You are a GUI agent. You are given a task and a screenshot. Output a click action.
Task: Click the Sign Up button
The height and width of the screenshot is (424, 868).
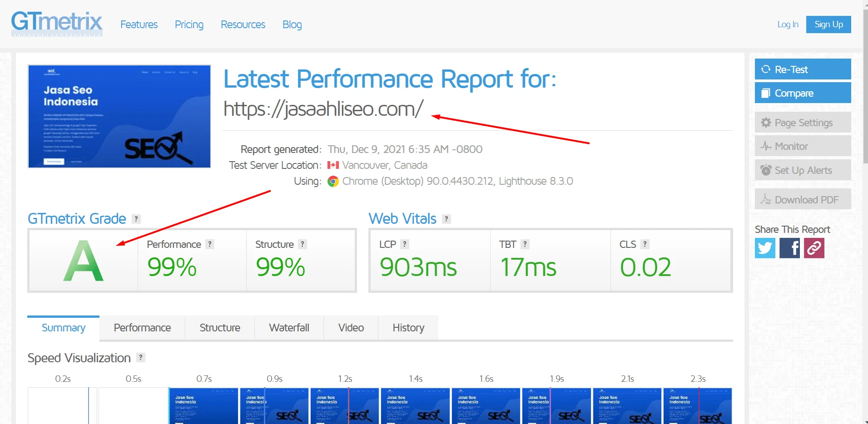click(828, 25)
